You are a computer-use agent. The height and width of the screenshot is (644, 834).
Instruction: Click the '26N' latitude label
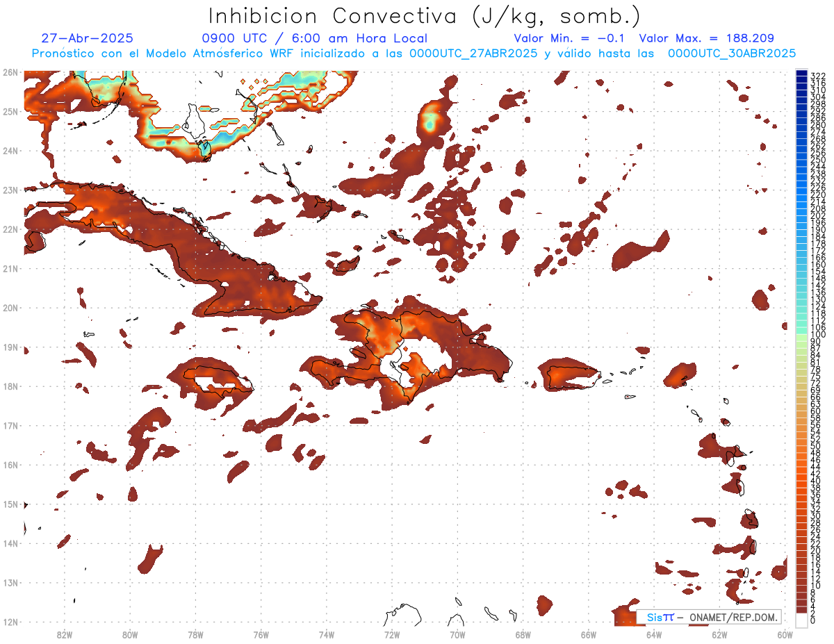pyautogui.click(x=10, y=72)
